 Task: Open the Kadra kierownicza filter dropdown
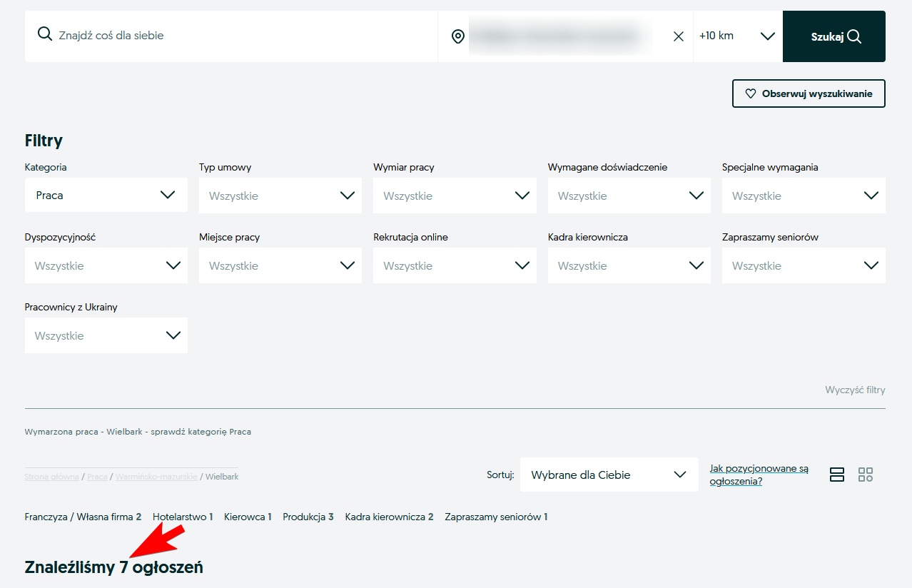pos(629,265)
